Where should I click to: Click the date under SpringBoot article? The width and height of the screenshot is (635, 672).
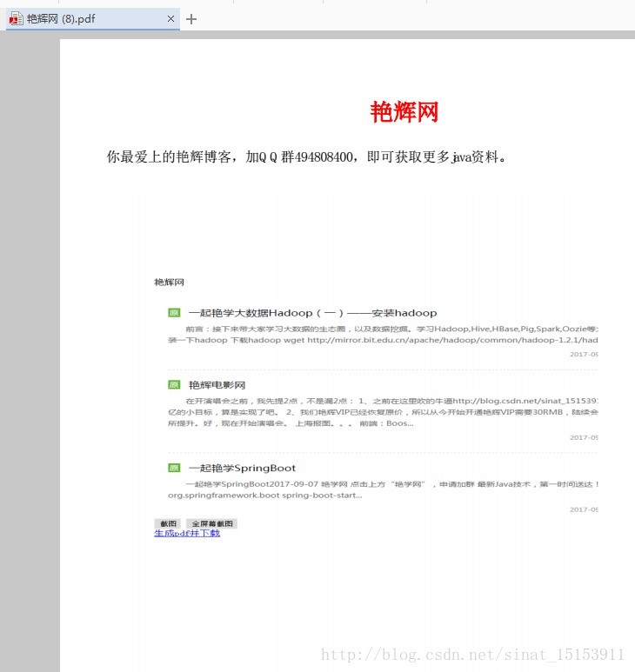584,509
